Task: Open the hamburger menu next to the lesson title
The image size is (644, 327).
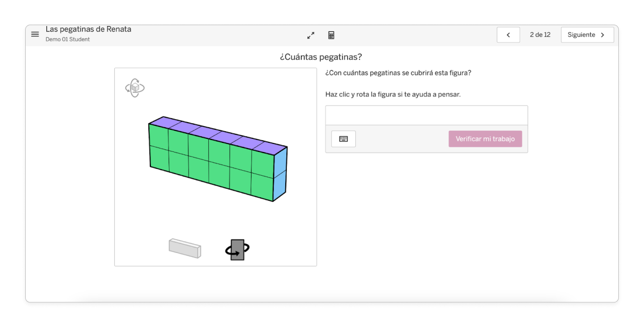Action: [x=35, y=34]
